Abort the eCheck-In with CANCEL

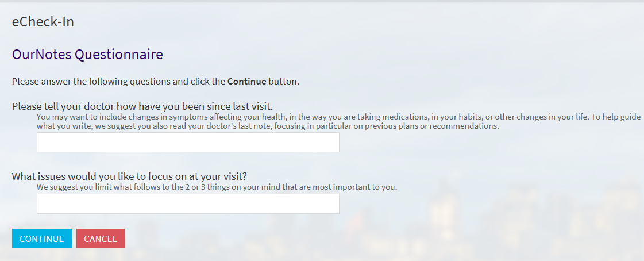pos(100,239)
